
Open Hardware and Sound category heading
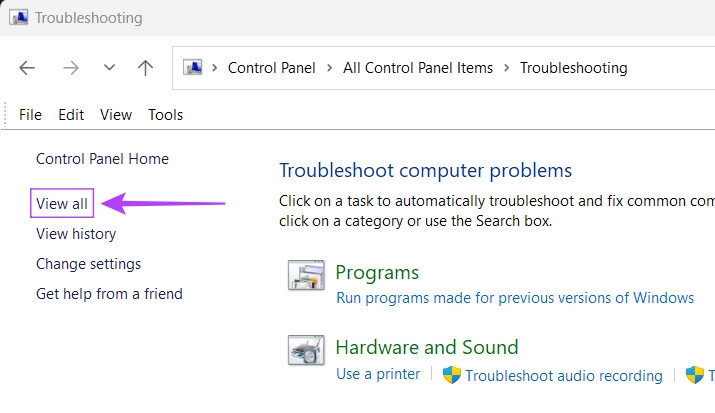(427, 347)
